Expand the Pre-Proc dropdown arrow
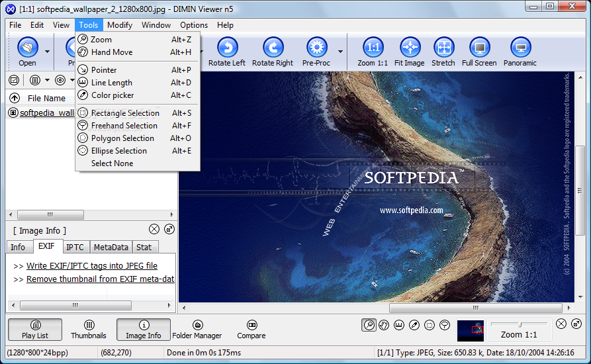The width and height of the screenshot is (591, 364). click(340, 52)
